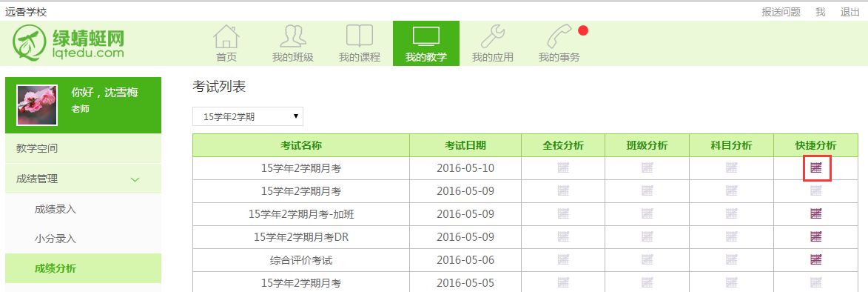
Task: Click the 考试列表 page heading
Action: point(218,87)
